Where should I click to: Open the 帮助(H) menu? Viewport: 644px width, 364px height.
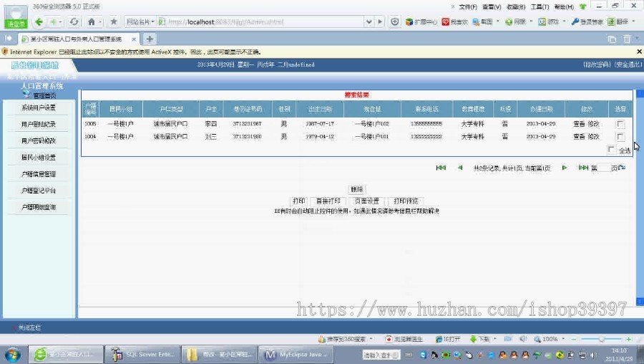coord(564,7)
